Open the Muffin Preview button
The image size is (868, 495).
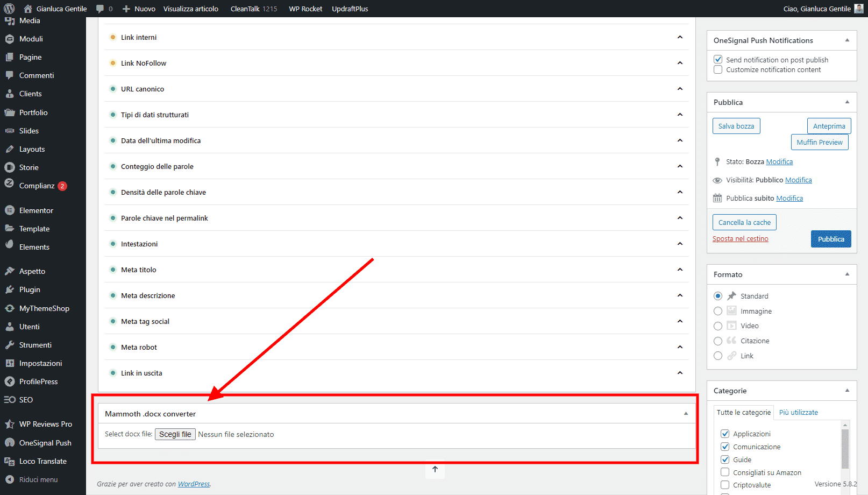pyautogui.click(x=820, y=142)
